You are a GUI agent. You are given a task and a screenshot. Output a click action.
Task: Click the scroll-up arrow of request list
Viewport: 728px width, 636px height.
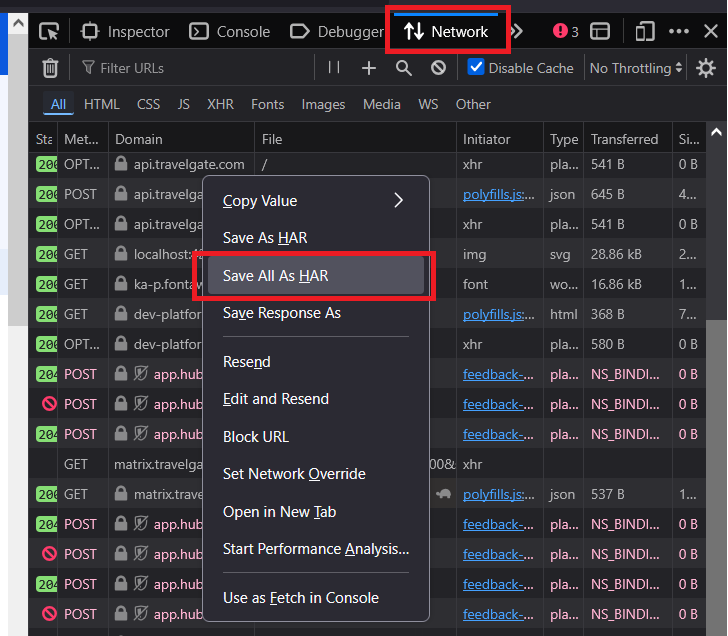point(716,132)
